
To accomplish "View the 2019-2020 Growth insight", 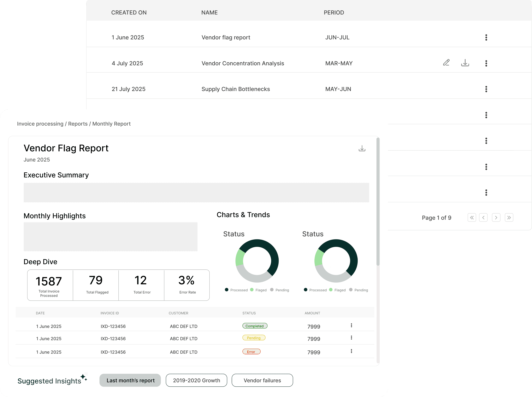I will [196, 380].
